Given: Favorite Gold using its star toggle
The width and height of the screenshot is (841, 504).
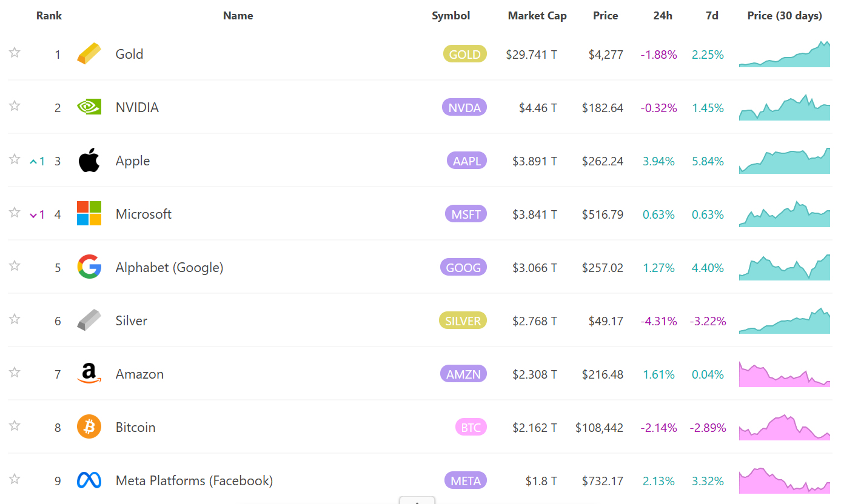Looking at the screenshot, I should (14, 53).
